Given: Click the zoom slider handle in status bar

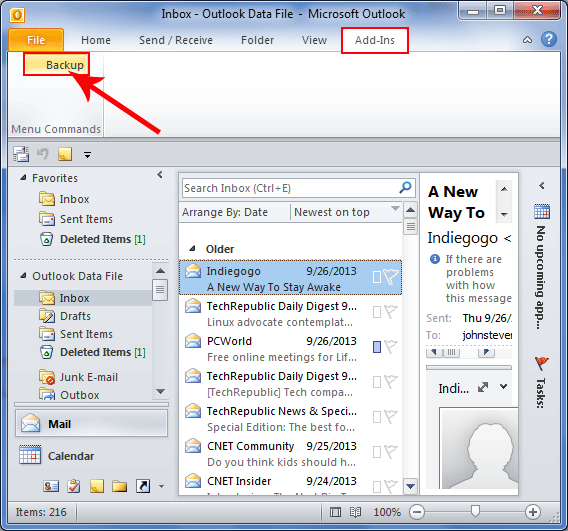Looking at the screenshot, I should [475, 511].
